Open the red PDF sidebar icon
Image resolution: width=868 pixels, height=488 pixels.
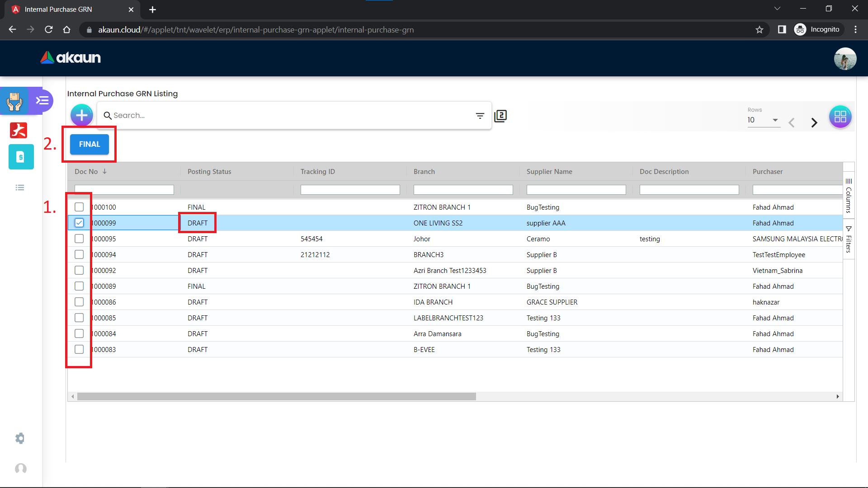point(19,130)
